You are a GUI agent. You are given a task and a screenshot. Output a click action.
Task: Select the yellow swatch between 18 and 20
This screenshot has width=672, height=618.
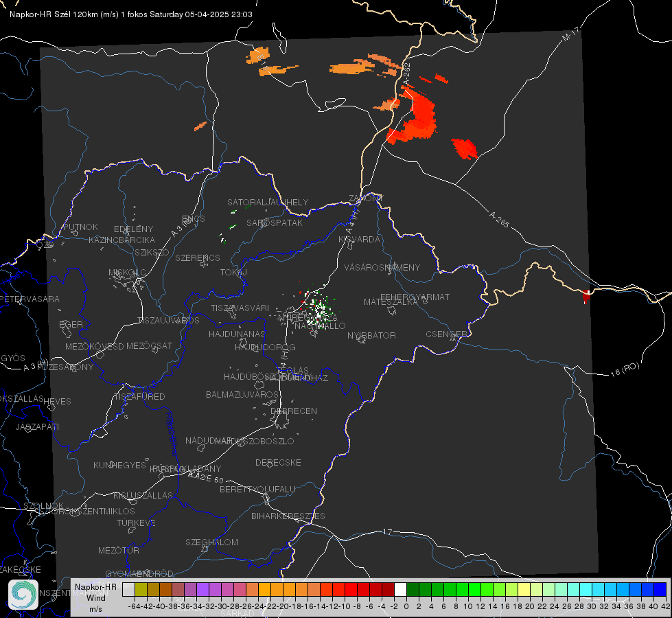524,590
